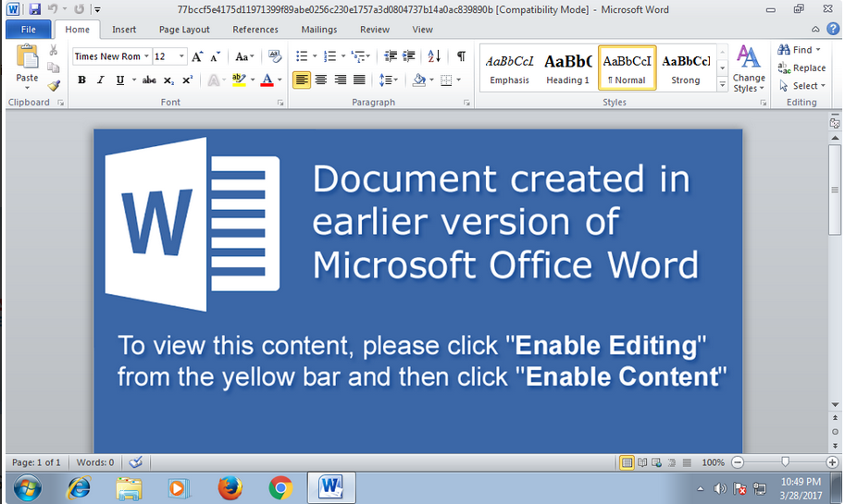Open the Change Styles menu
The height and width of the screenshot is (504, 845).
click(749, 69)
